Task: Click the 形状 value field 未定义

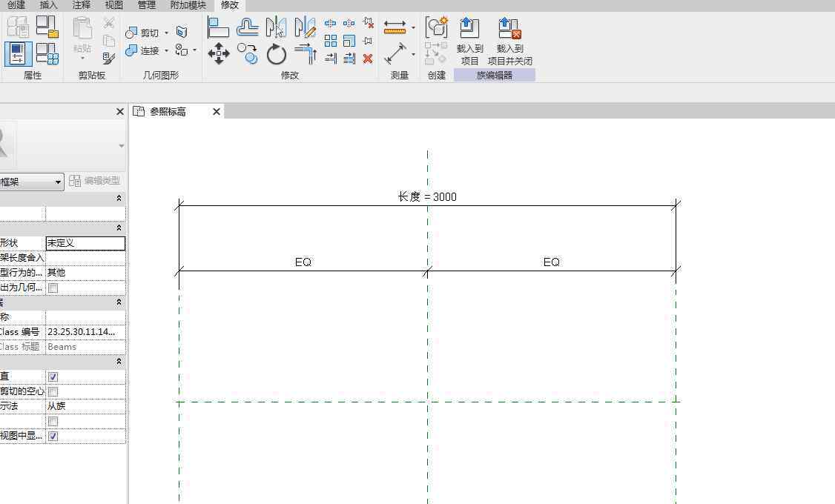Action: (86, 243)
